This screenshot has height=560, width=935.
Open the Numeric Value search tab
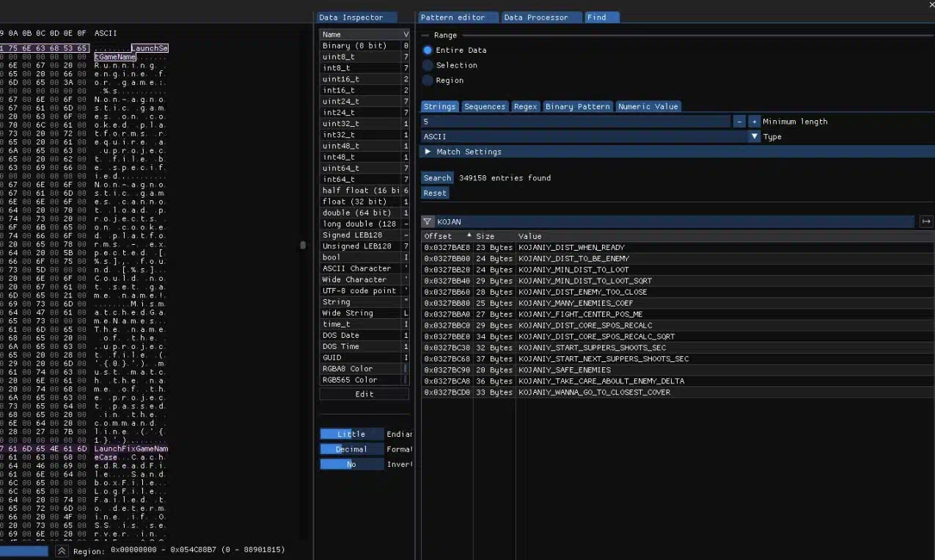[648, 106]
